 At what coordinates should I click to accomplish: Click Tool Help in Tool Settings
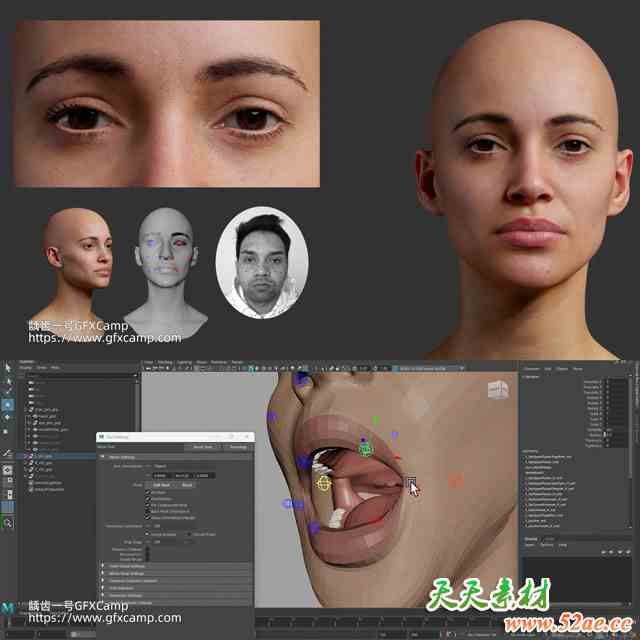pyautogui.click(x=238, y=447)
